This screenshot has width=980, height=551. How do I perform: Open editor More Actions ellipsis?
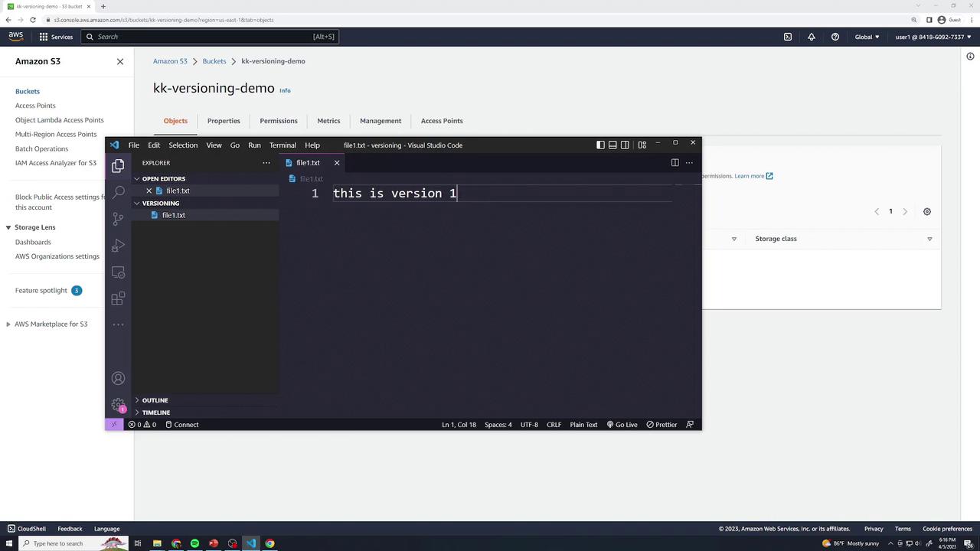tap(689, 162)
